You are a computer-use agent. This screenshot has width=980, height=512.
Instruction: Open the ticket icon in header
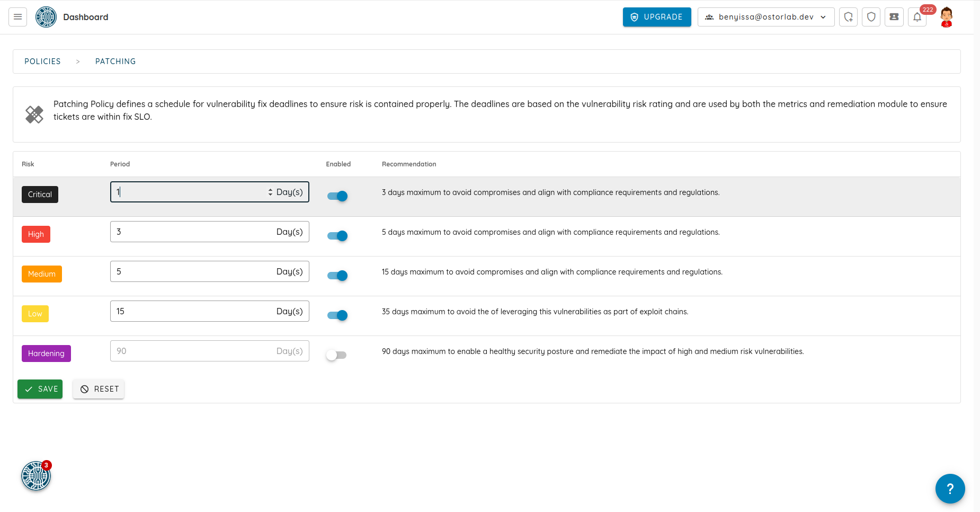pyautogui.click(x=894, y=17)
